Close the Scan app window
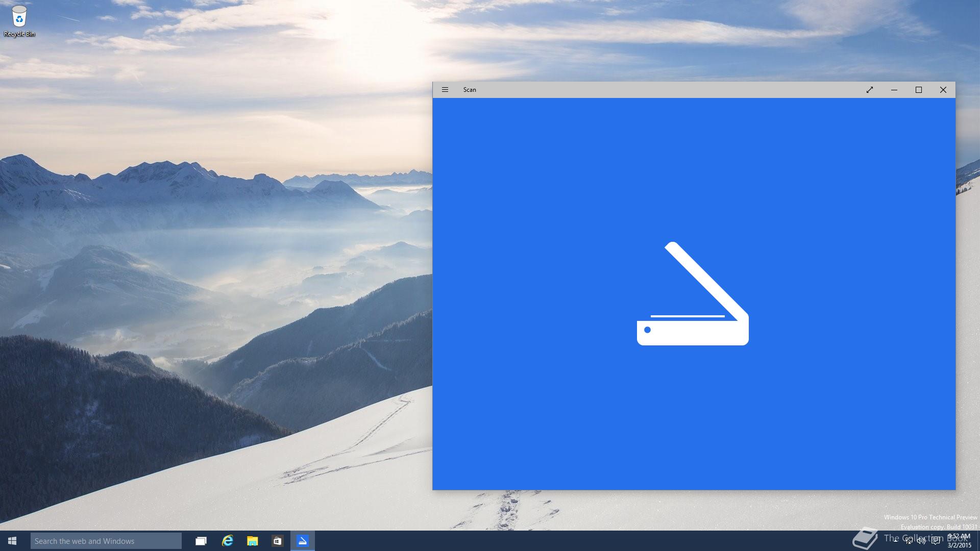The height and width of the screenshot is (551, 980). pyautogui.click(x=943, y=90)
